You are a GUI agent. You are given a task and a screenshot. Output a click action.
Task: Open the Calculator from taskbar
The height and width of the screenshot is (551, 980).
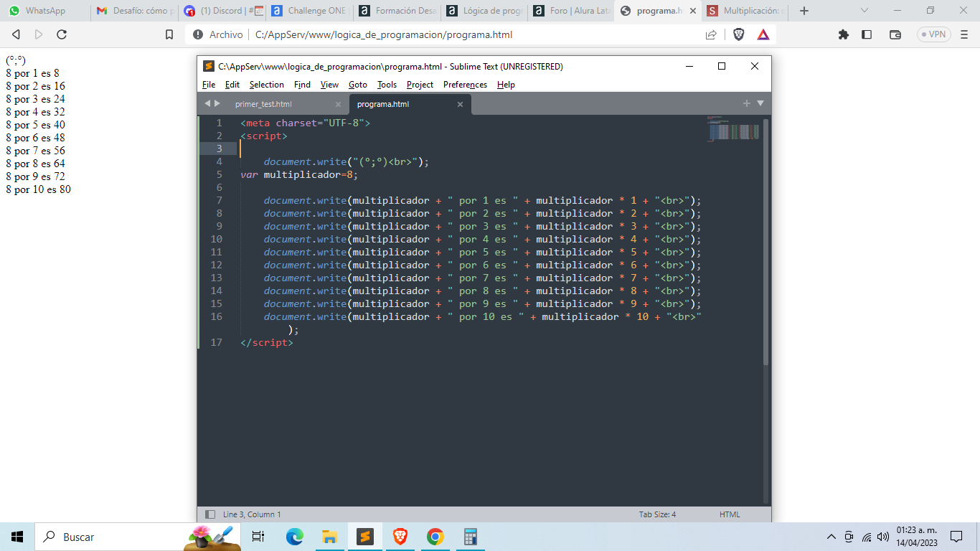coord(471,537)
